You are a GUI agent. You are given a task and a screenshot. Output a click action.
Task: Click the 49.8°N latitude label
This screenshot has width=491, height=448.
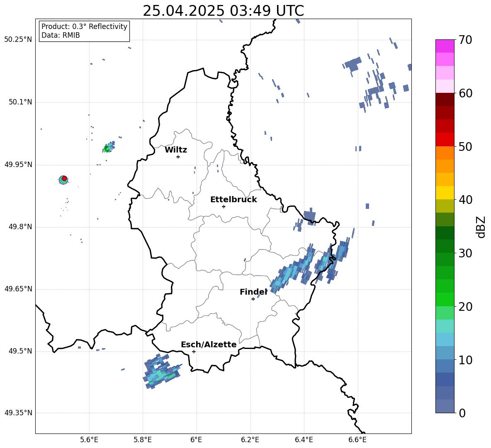[20, 227]
